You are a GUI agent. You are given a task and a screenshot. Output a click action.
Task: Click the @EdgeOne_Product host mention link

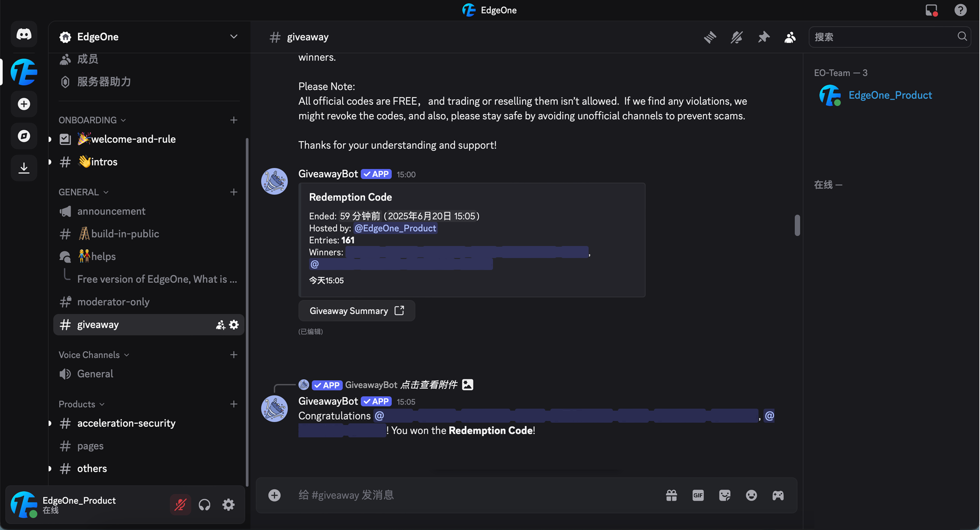tap(395, 228)
